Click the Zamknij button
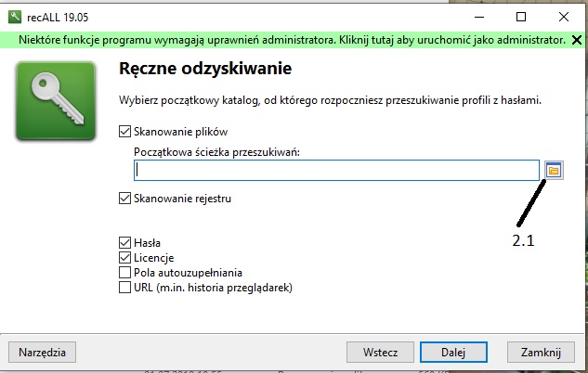The width and height of the screenshot is (588, 373). coord(541,353)
